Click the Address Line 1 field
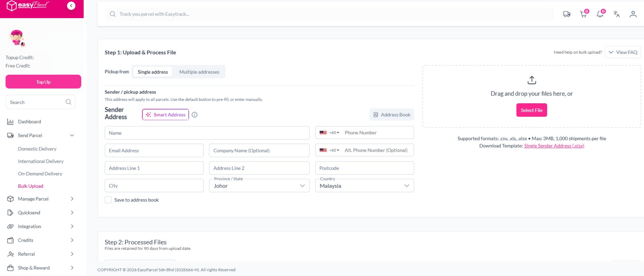Viewport: 644px width, 276px height. pos(154,168)
